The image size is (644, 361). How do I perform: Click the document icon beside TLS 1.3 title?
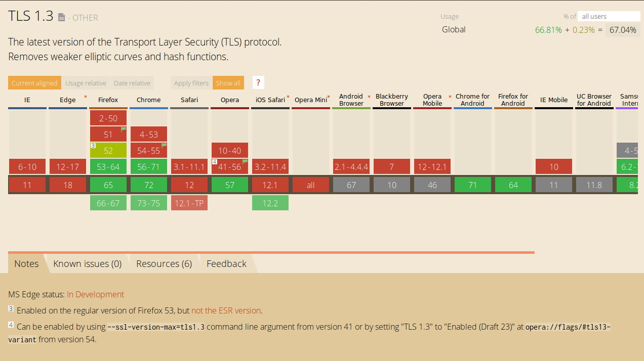point(62,17)
